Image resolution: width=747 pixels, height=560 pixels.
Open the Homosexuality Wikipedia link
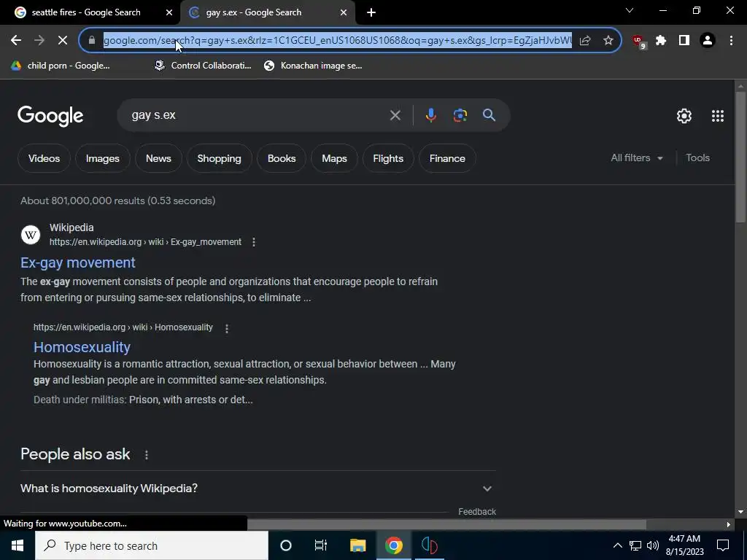(x=82, y=347)
